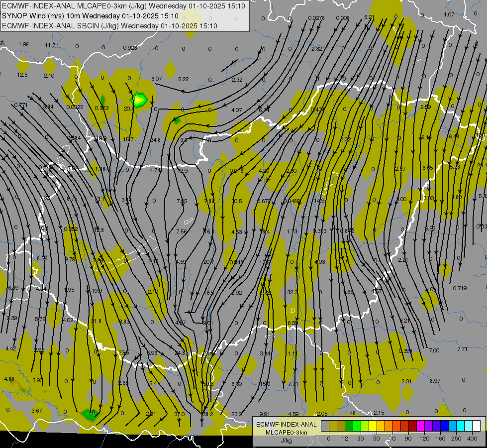Image resolution: width=487 pixels, height=448 pixels.
Task: Click the map value 32.3
Action: click(x=292, y=292)
